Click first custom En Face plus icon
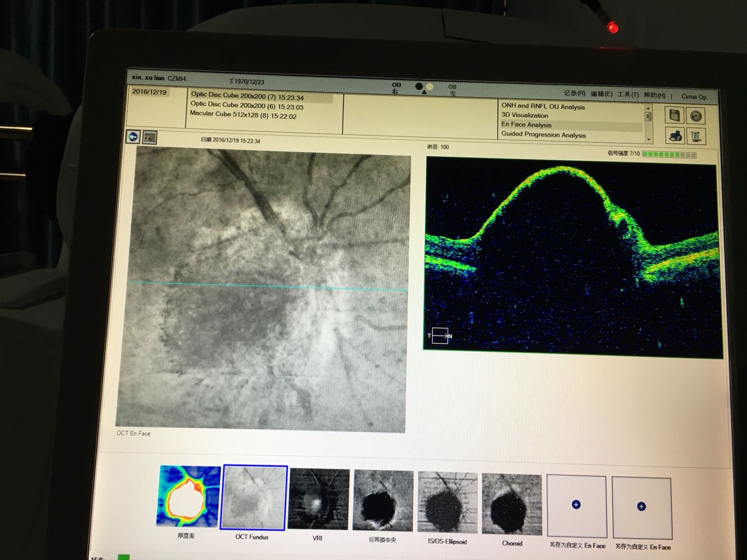The height and width of the screenshot is (560, 747). coord(576,505)
